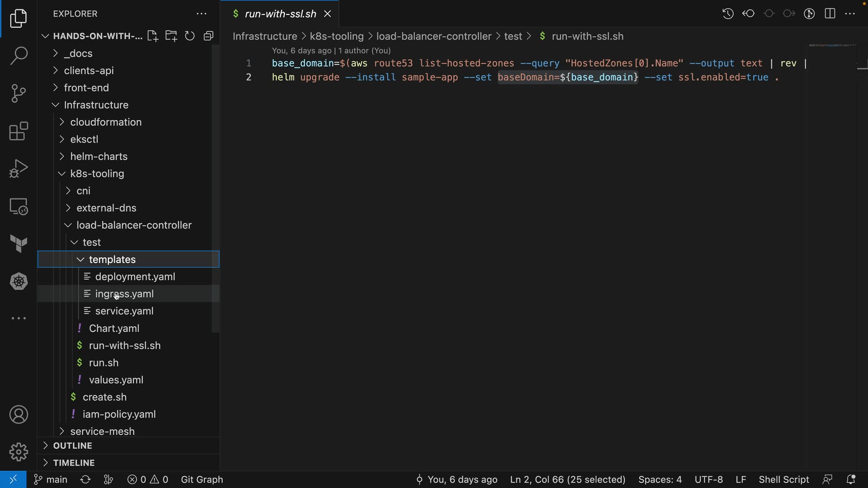Open Git Graph from status bar
The height and width of the screenshot is (488, 868).
(202, 479)
